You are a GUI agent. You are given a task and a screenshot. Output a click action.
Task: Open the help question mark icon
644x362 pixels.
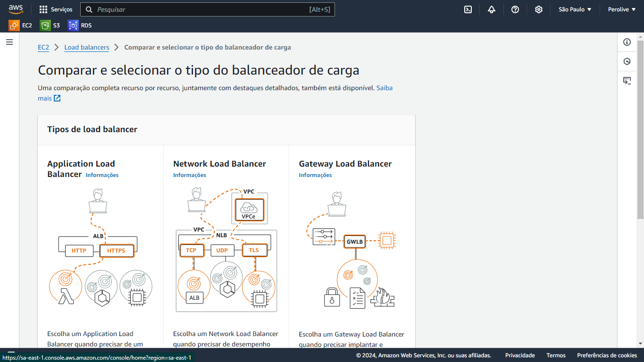point(515,9)
